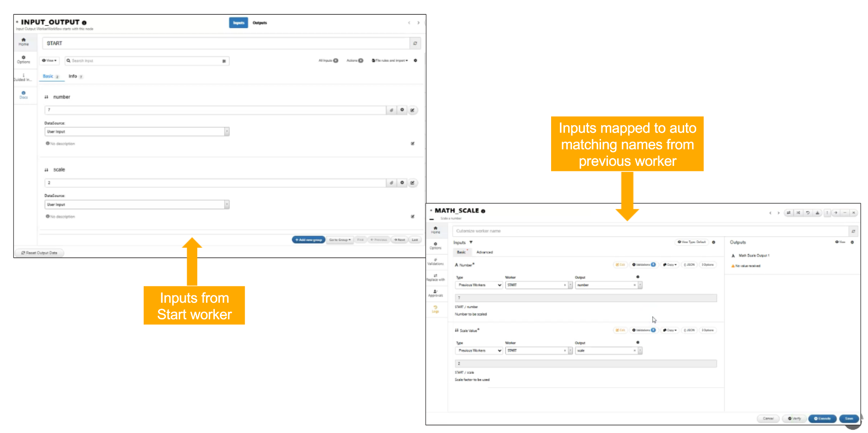Viewport: 868px width, 433px height.
Task: Open Options in MATH_SCALE sidebar
Action: tap(436, 246)
